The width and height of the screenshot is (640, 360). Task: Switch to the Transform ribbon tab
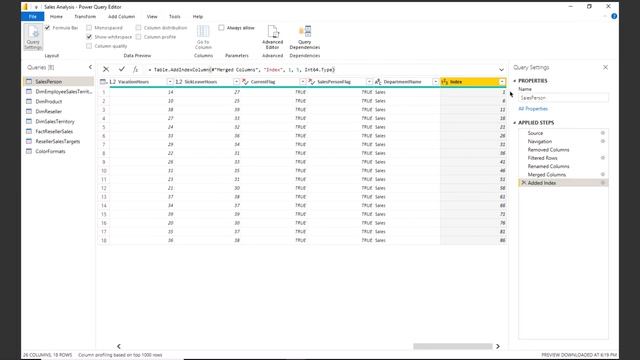tap(85, 17)
